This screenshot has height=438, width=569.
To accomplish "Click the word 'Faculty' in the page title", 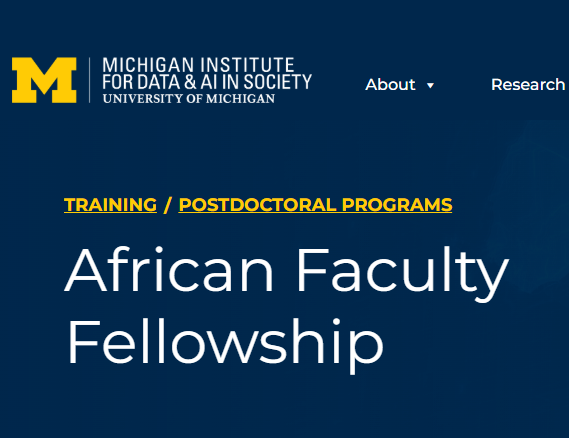I will (x=402, y=274).
